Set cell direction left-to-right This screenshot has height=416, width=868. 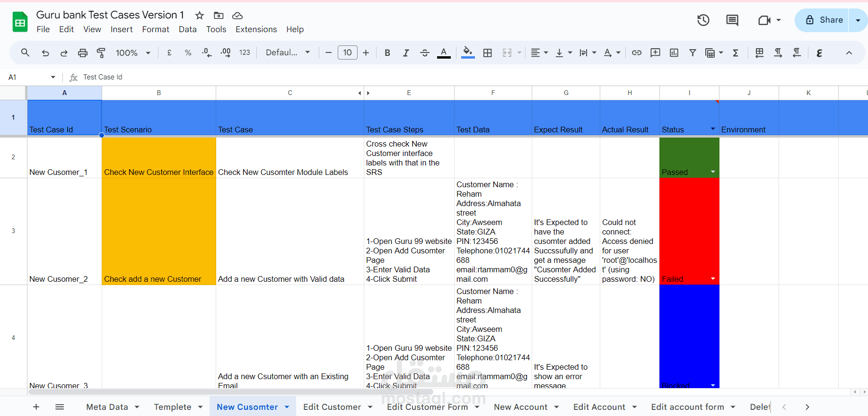coord(778,52)
